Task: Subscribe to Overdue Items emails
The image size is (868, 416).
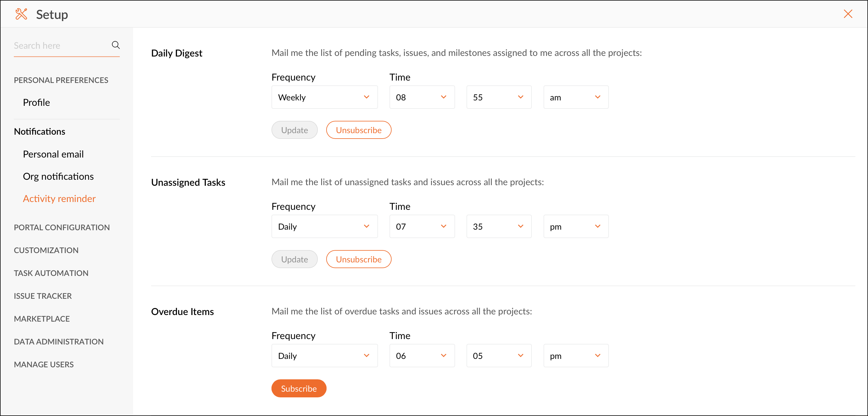Action: [x=299, y=388]
